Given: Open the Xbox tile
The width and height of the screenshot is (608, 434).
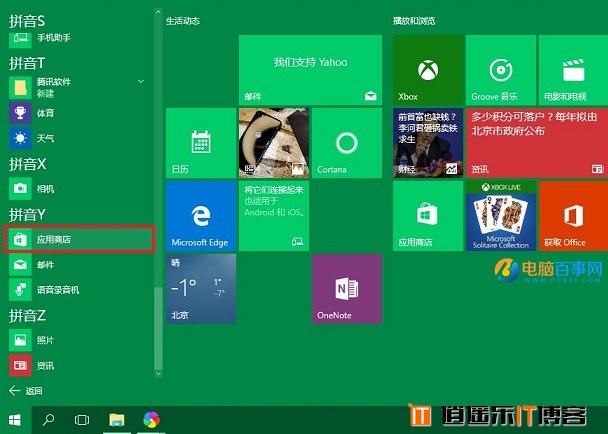Looking at the screenshot, I should (428, 70).
